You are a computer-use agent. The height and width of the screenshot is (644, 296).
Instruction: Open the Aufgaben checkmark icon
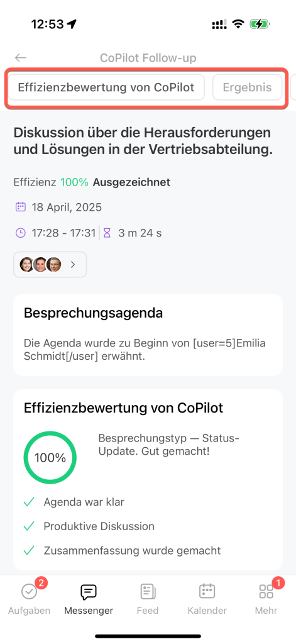pyautogui.click(x=29, y=592)
